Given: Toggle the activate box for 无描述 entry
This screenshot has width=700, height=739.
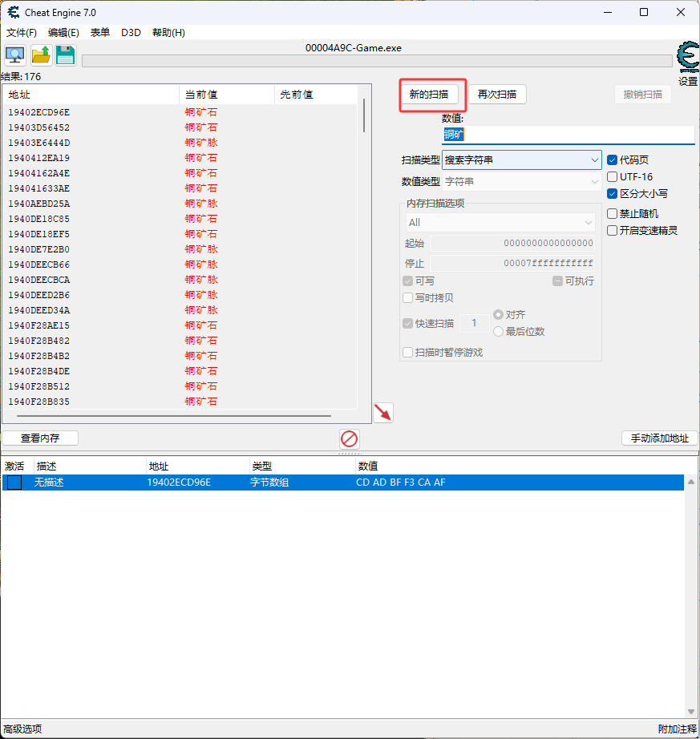Looking at the screenshot, I should pos(14,483).
